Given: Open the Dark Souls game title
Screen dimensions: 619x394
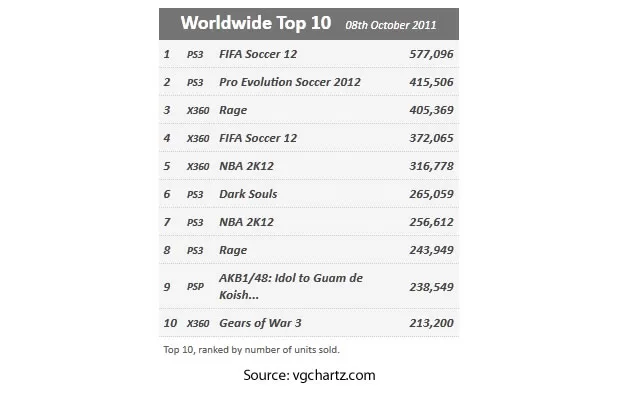Looking at the screenshot, I should coord(248,194).
